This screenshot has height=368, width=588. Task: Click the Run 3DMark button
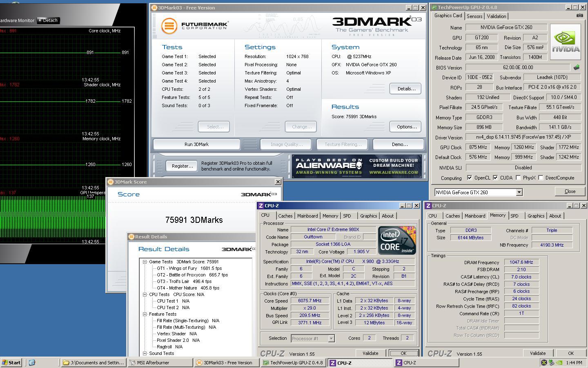[196, 144]
